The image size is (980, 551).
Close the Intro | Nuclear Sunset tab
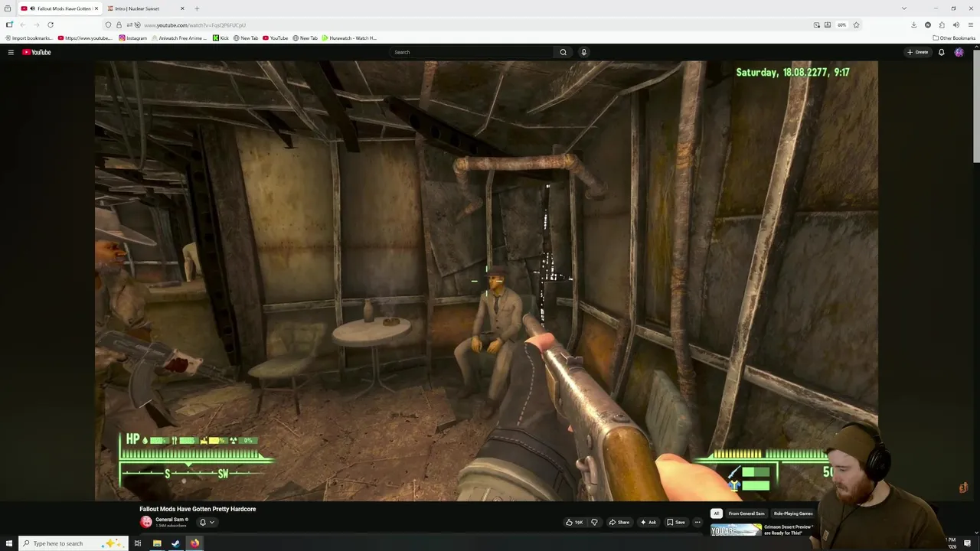tap(182, 8)
